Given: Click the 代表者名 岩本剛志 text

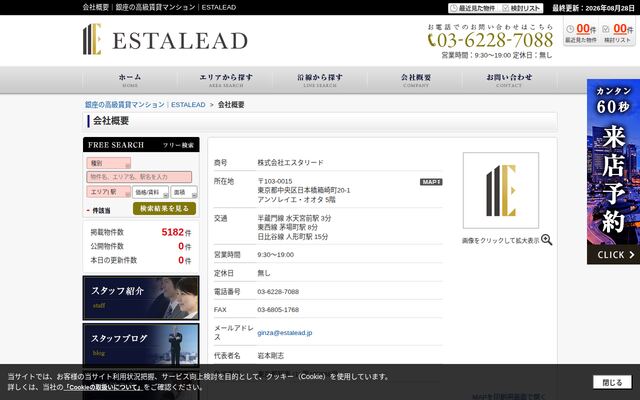Looking at the screenshot, I should pyautogui.click(x=271, y=356).
